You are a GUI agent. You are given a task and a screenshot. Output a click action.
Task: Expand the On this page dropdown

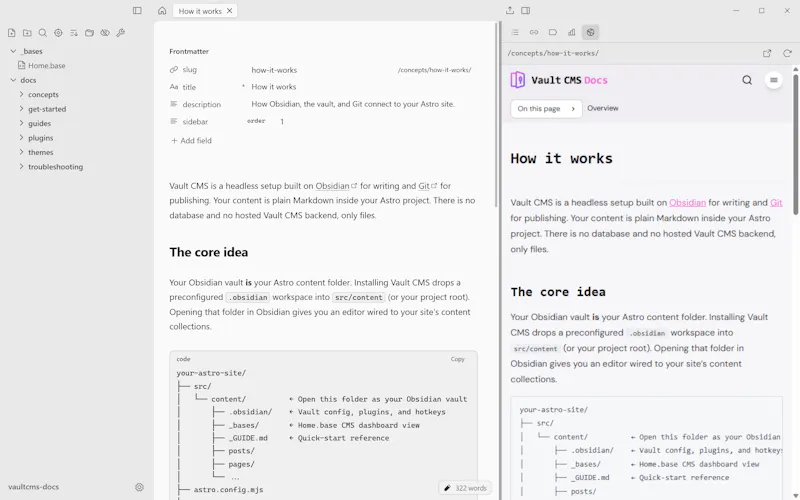(546, 109)
